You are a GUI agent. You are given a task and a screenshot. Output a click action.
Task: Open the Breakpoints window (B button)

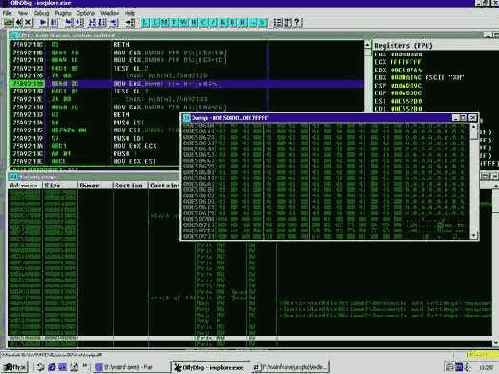pyautogui.click(x=233, y=23)
